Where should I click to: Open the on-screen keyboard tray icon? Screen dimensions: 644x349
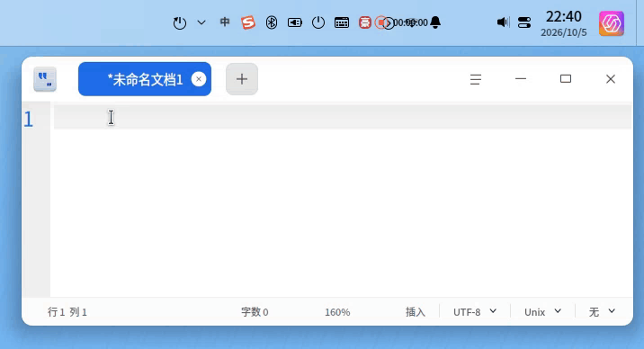(342, 22)
